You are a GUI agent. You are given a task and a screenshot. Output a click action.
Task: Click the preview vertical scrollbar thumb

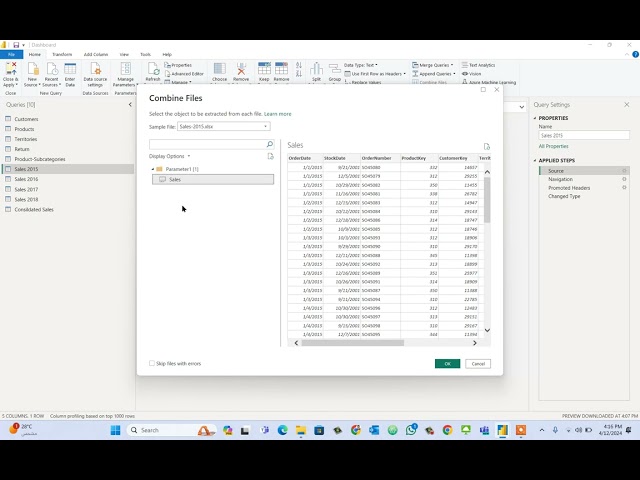487,200
